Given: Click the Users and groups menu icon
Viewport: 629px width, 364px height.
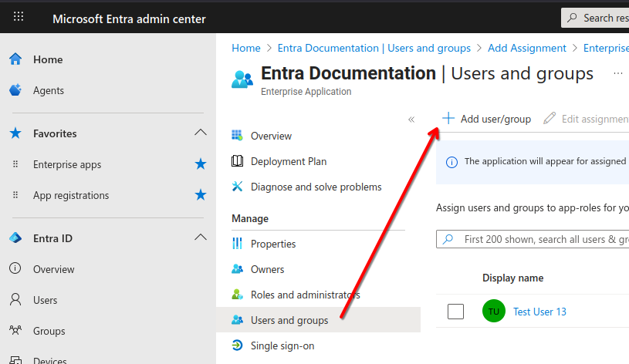Looking at the screenshot, I should (237, 319).
